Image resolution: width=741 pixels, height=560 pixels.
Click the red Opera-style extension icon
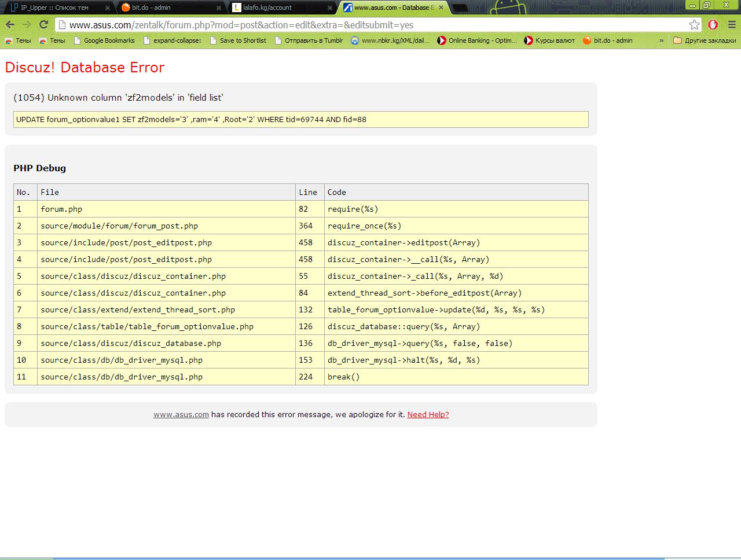point(713,25)
